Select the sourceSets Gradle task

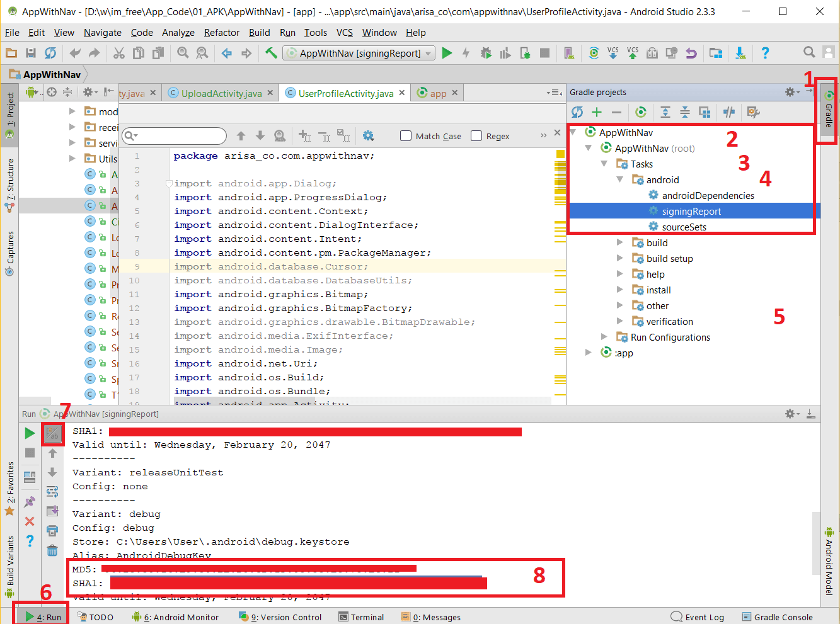coord(684,227)
